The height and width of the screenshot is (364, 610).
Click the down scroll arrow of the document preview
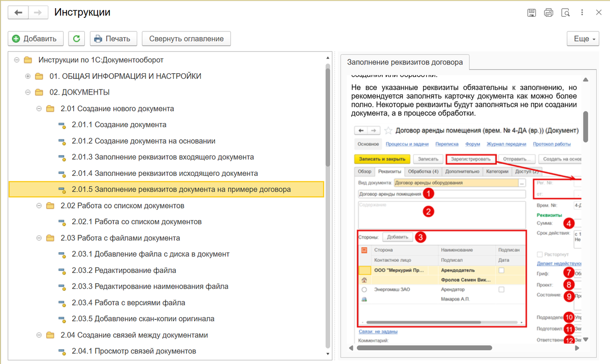pyautogui.click(x=586, y=339)
